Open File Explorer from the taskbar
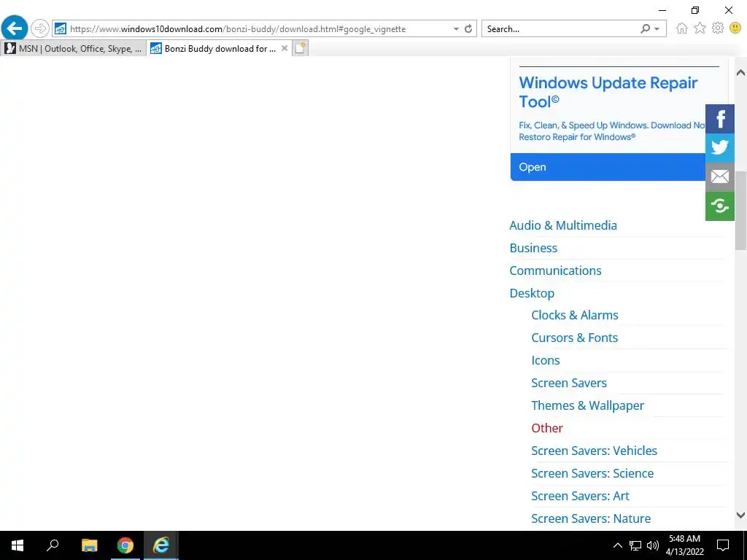 click(89, 545)
